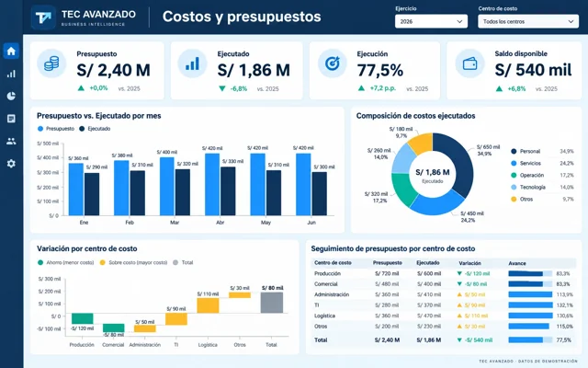Sort by Presupuesto column header
588x368 pixels.
(x=388, y=263)
